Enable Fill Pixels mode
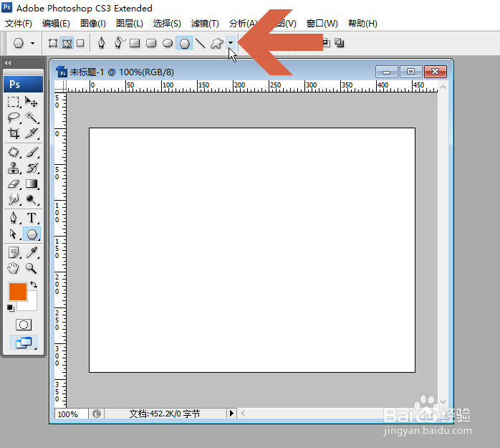Image resolution: width=500 pixels, height=448 pixels. tap(80, 43)
